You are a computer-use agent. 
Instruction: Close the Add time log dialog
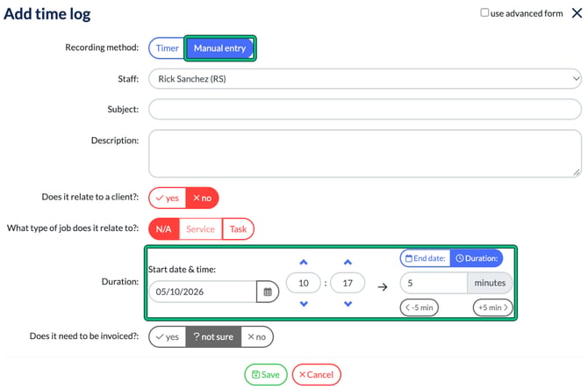tap(577, 13)
